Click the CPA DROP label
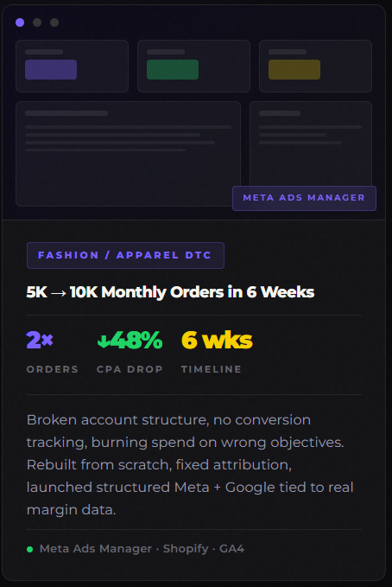 130,369
